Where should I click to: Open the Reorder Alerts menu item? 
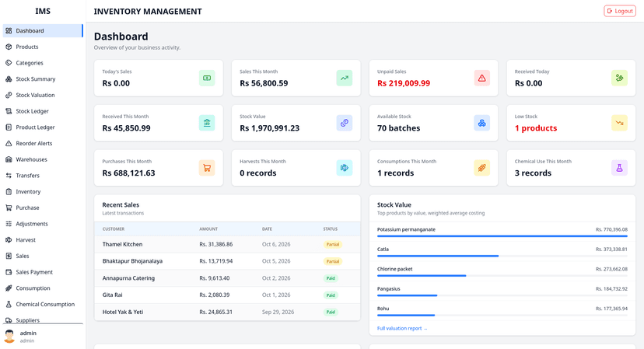click(43, 143)
